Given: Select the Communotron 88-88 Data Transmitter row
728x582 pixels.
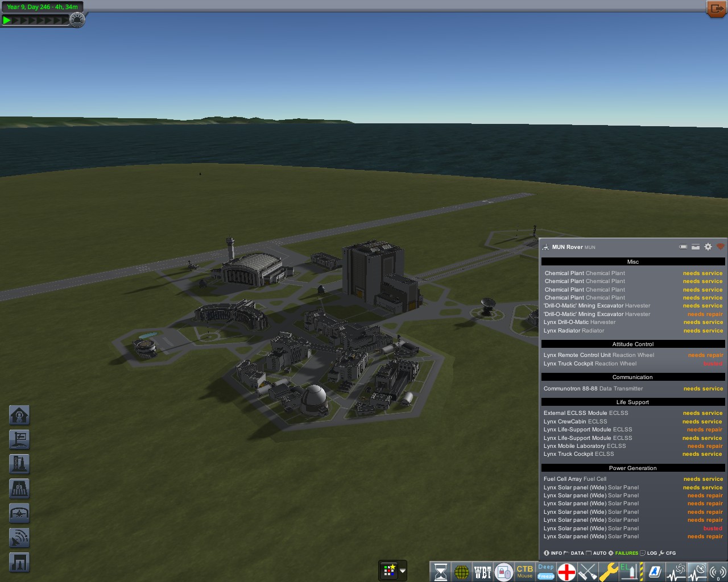Looking at the screenshot, I should pyautogui.click(x=633, y=389).
